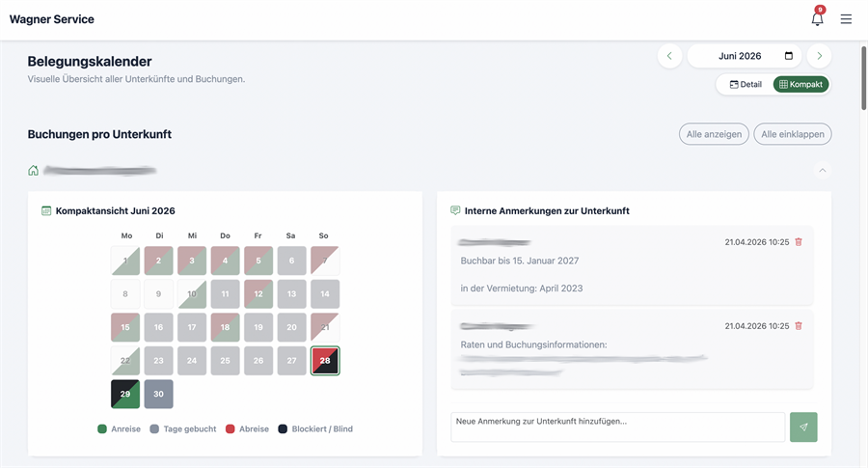Delete first note with red trash icon
Screen dimensions: 868x468
799,242
